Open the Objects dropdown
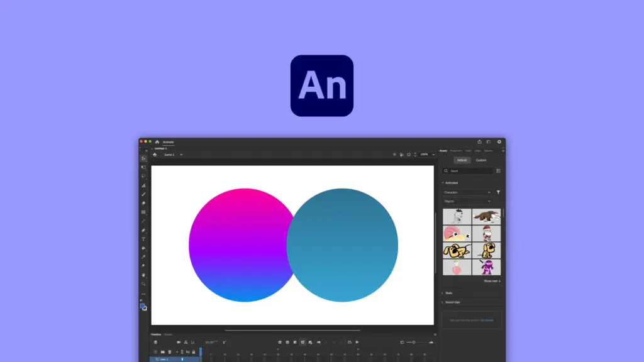Image resolution: width=644 pixels, height=362 pixels. [467, 201]
